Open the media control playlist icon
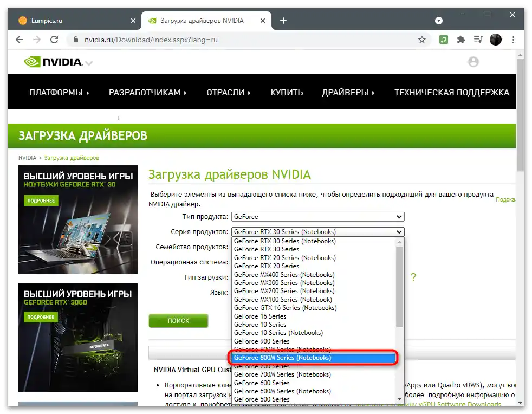 (478, 40)
